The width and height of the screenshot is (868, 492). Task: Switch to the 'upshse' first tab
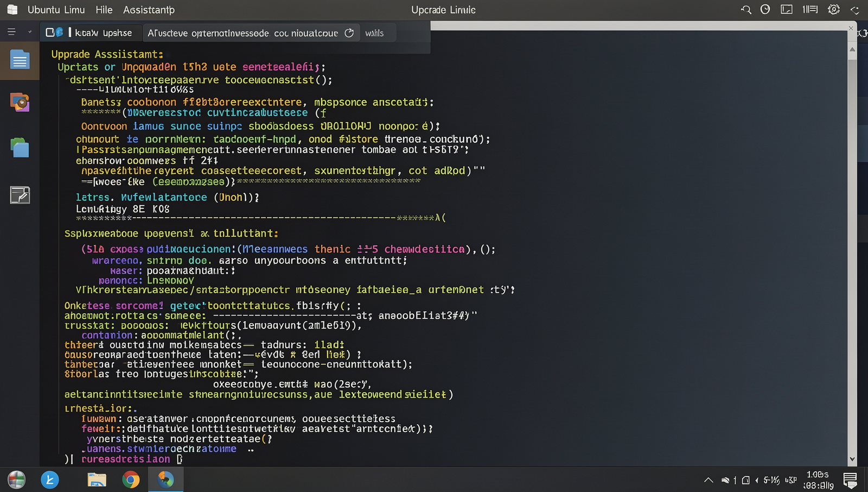[x=90, y=33]
